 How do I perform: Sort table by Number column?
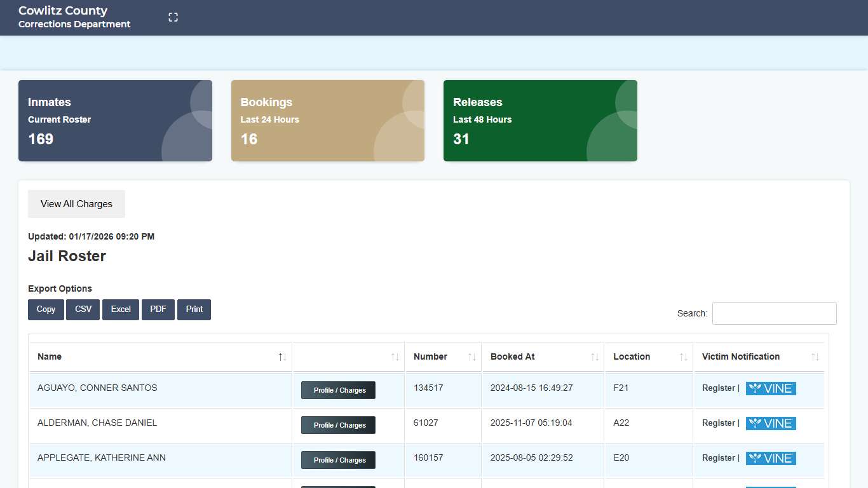(x=471, y=357)
